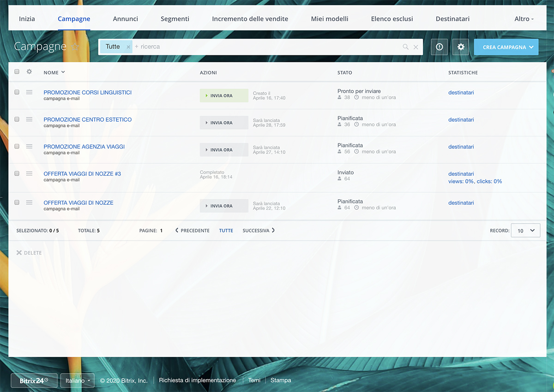Check the PROMOZIONE CENTRO ESTETICO row checkbox
Viewport: 554px width, 392px height.
(17, 119)
